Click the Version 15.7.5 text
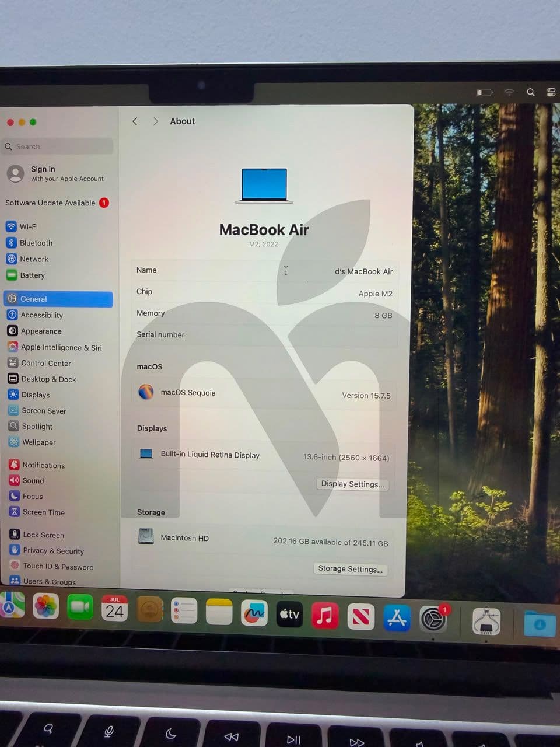560x747 pixels. (366, 395)
